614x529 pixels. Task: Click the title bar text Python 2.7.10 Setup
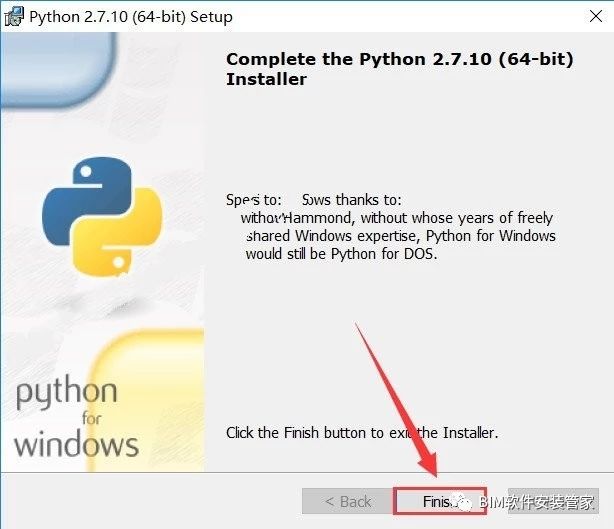[x=131, y=17]
